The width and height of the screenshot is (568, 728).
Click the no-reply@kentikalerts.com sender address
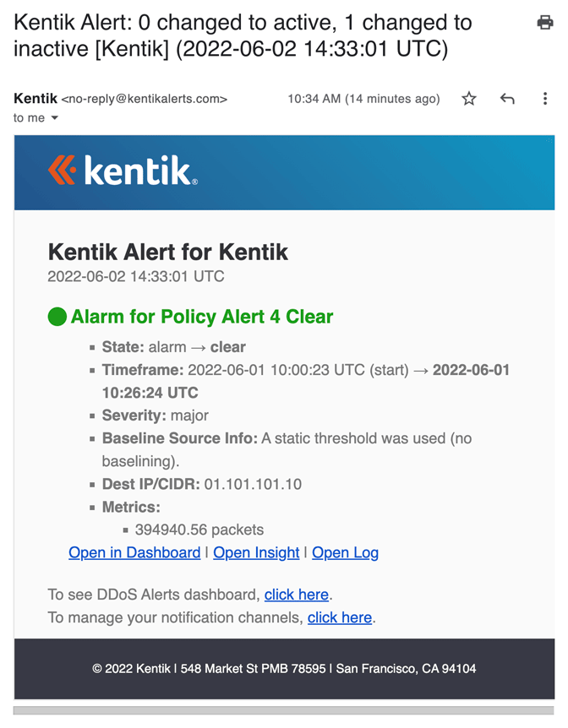[145, 99]
